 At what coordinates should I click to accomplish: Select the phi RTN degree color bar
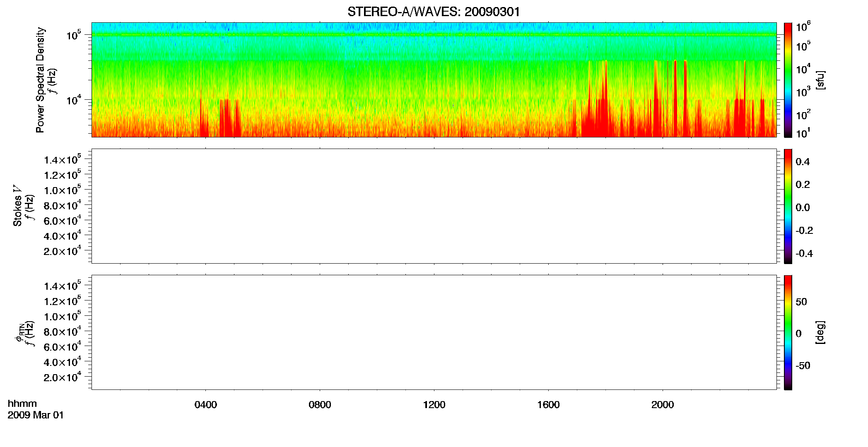788,332
